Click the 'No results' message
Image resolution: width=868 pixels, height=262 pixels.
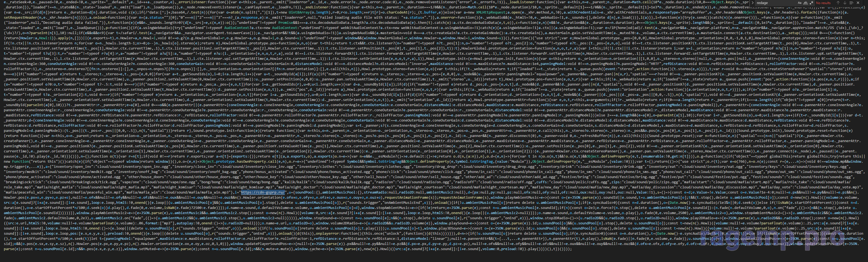tap(823, 3)
